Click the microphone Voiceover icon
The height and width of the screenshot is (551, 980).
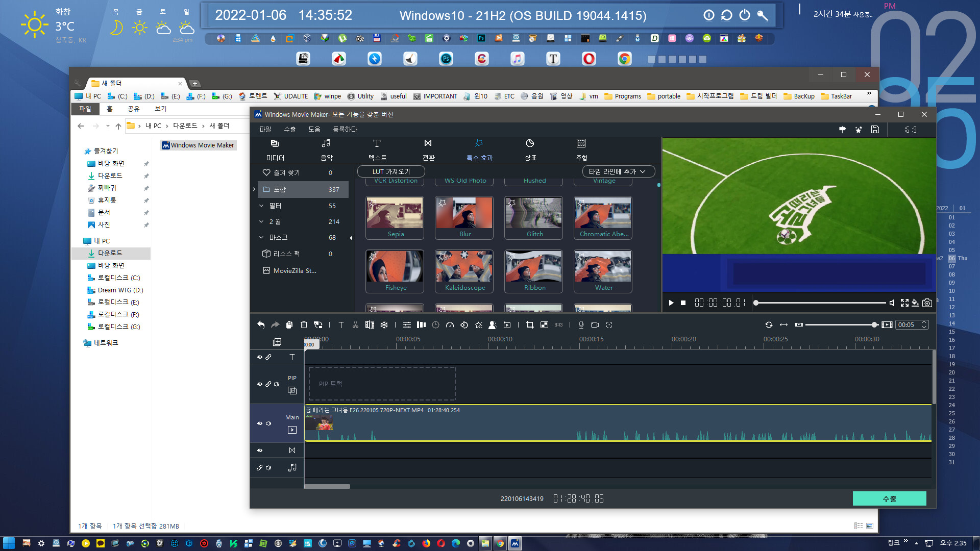pyautogui.click(x=581, y=324)
